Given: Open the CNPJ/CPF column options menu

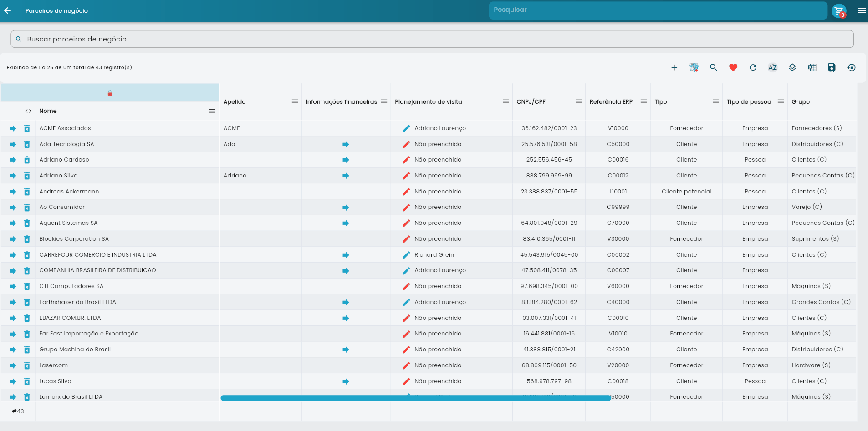Looking at the screenshot, I should click(x=578, y=101).
